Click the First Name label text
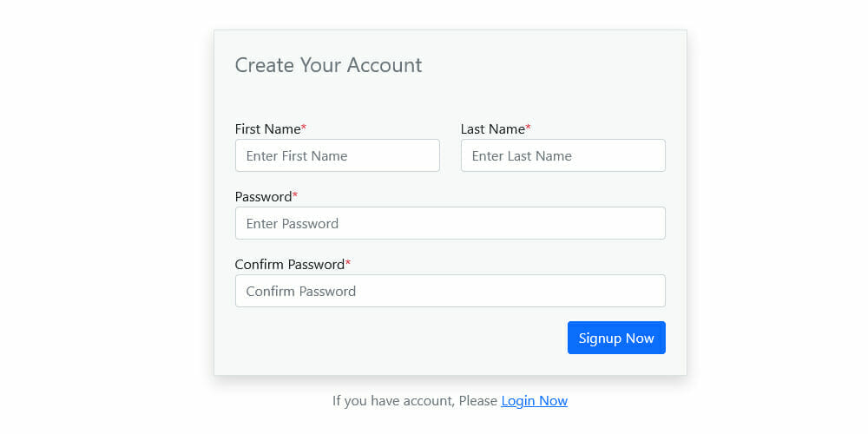The width and height of the screenshot is (868, 434). pos(267,129)
